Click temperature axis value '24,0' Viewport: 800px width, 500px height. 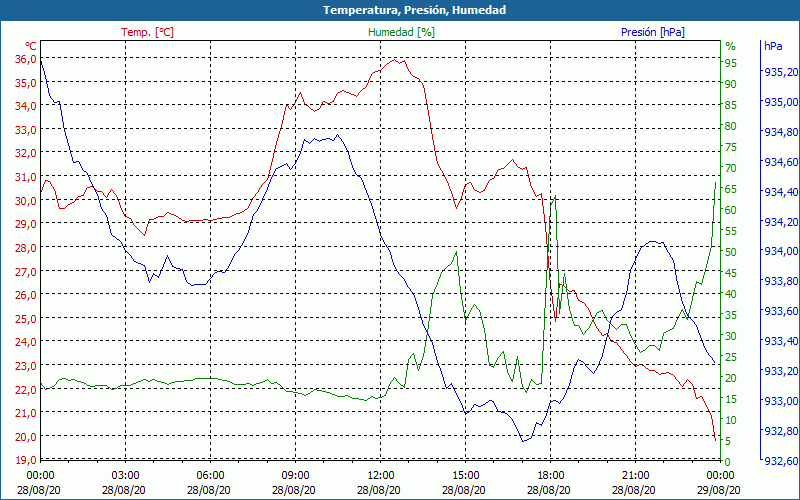tap(26, 342)
